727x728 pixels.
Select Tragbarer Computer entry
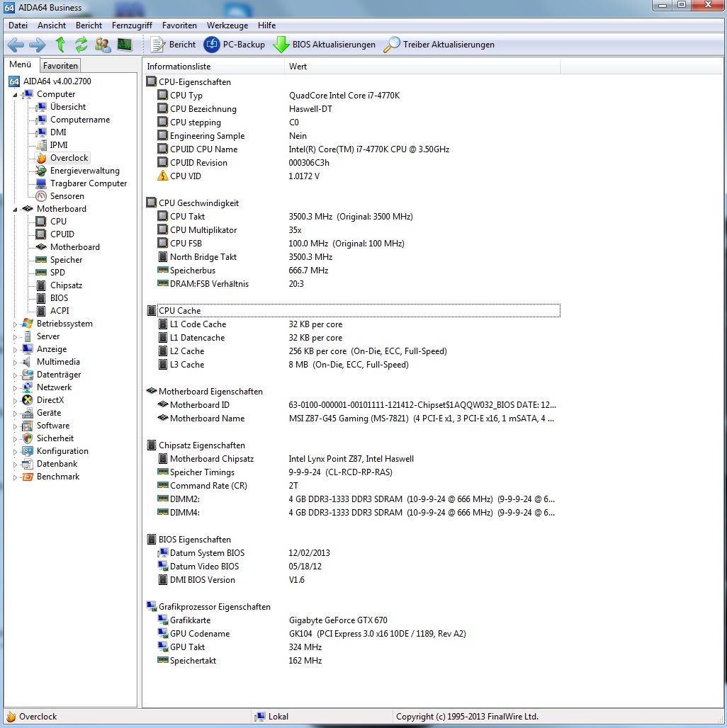point(89,183)
